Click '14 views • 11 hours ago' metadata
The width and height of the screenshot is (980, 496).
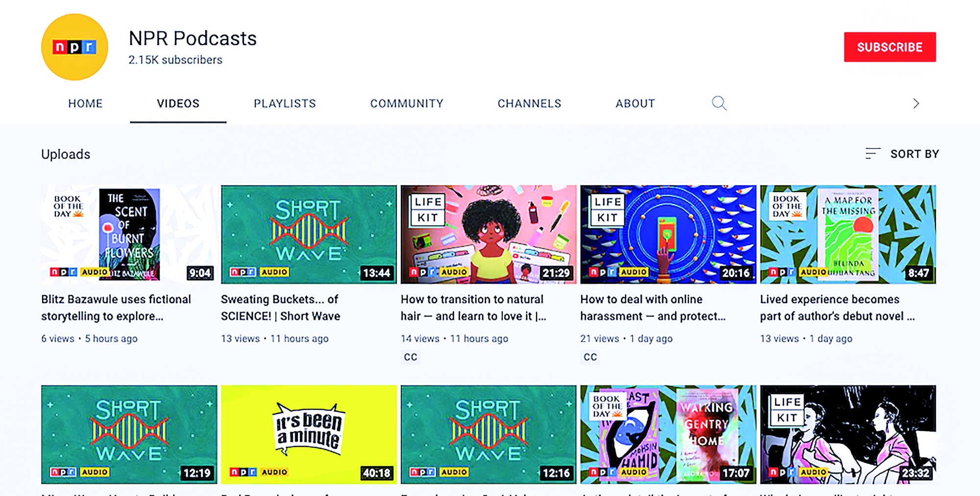454,339
